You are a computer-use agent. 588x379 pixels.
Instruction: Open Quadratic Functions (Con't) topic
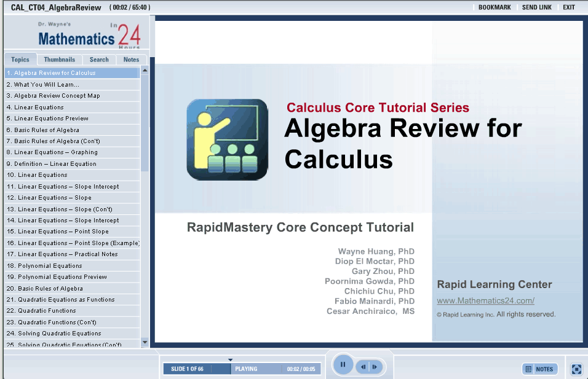(x=73, y=322)
